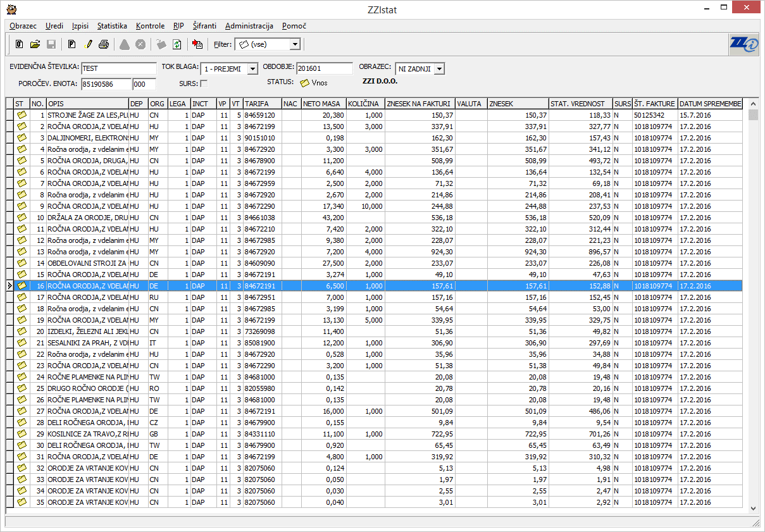The width and height of the screenshot is (765, 532).
Task: Sort by the NETO MASA column header
Action: coord(323,104)
